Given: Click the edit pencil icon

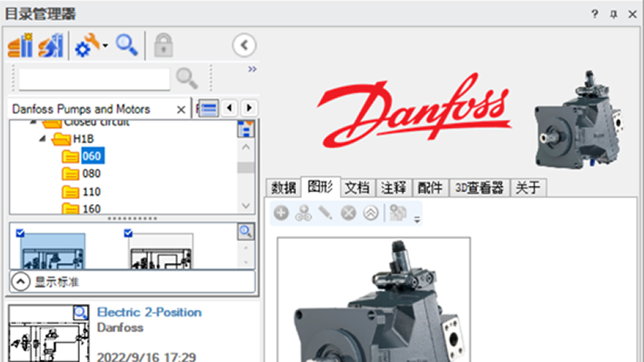Looking at the screenshot, I should [325, 213].
